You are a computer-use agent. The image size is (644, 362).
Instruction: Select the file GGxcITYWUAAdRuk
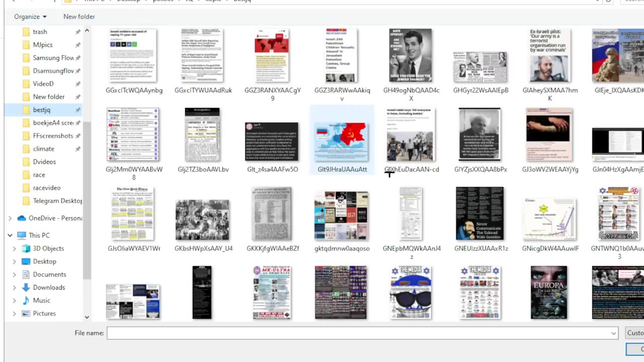tap(203, 61)
